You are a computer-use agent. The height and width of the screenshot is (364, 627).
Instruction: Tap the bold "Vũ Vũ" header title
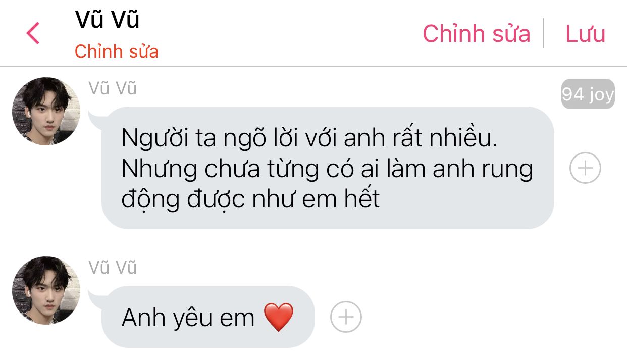coord(107,20)
